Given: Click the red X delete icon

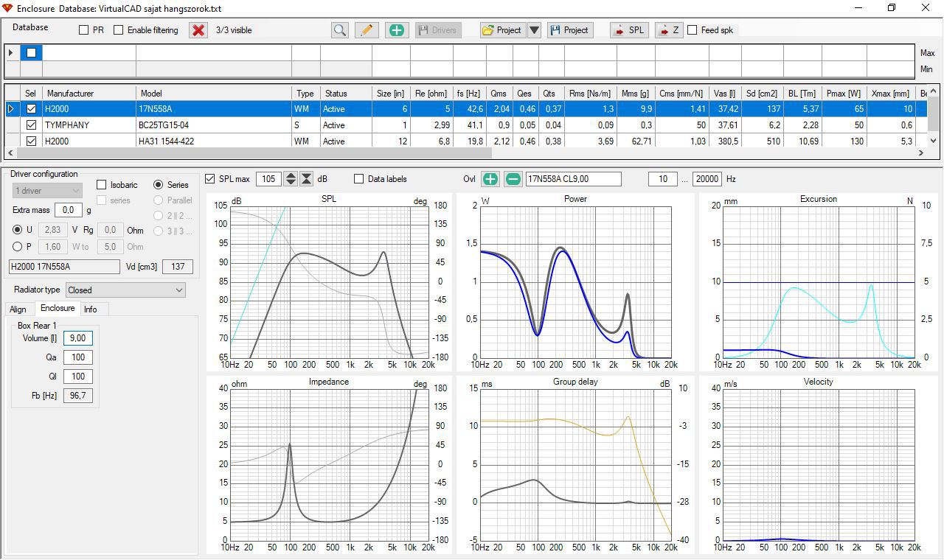Looking at the screenshot, I should click(x=198, y=30).
